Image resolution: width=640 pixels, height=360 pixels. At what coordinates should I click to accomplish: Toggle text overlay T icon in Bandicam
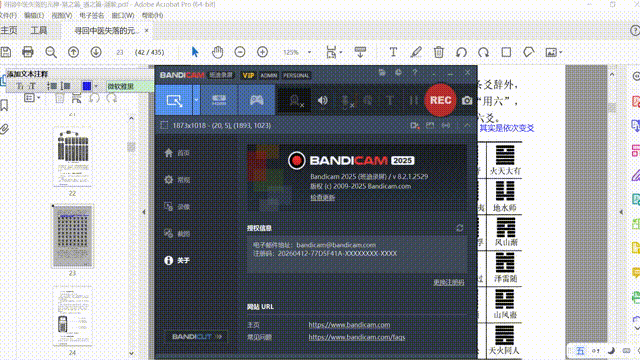pyautogui.click(x=390, y=100)
